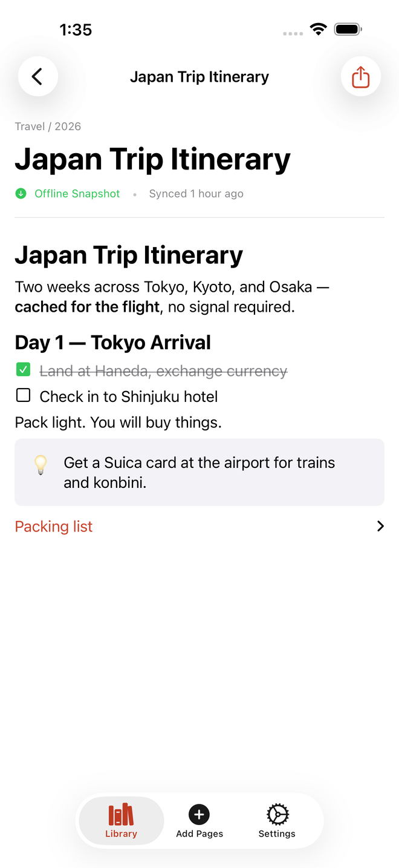Screen dimensions: 399x868
Task: Open the share sheet icon
Action: [x=361, y=77]
